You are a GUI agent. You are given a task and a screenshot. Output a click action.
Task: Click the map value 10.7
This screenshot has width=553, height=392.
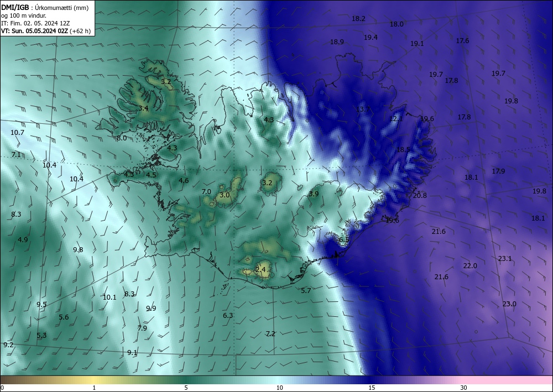point(17,133)
